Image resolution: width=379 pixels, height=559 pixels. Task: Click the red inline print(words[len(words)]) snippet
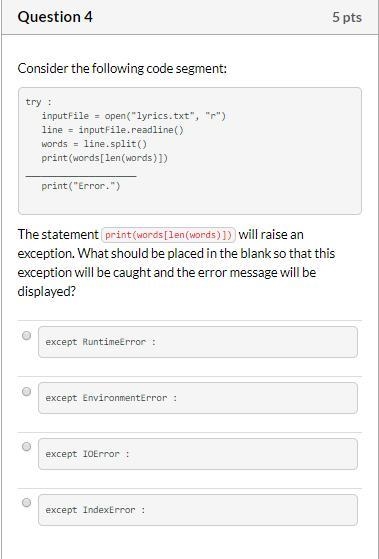[169, 235]
